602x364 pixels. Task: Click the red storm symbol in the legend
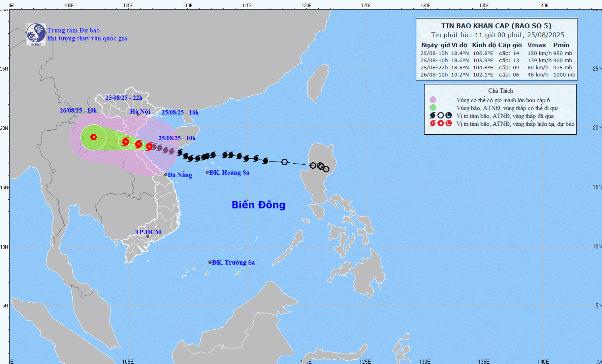pos(432,123)
